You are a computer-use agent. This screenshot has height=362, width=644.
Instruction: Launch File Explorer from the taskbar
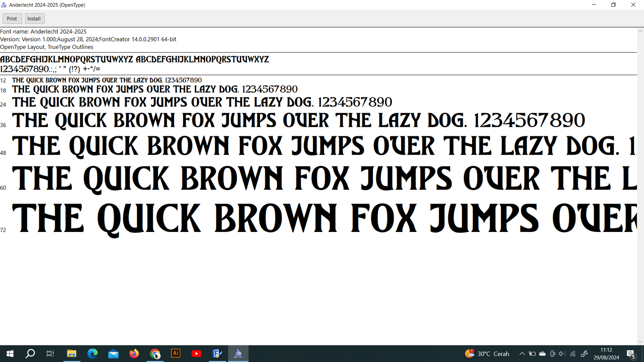pos(71,354)
